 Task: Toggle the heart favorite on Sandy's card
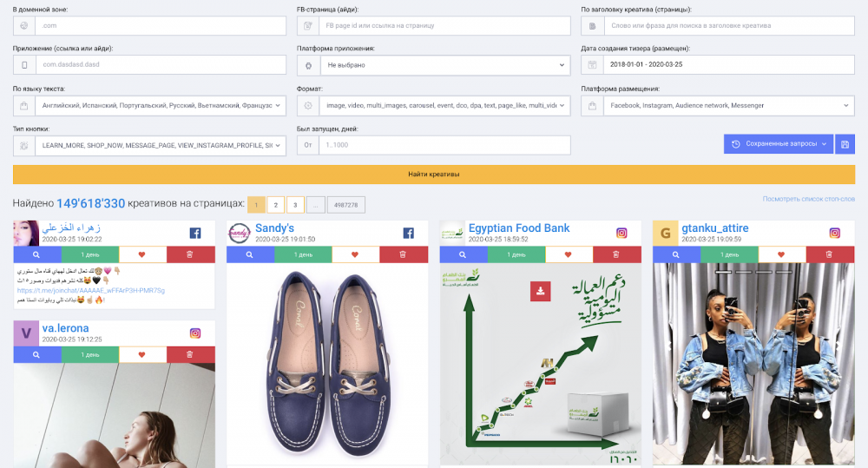355,254
